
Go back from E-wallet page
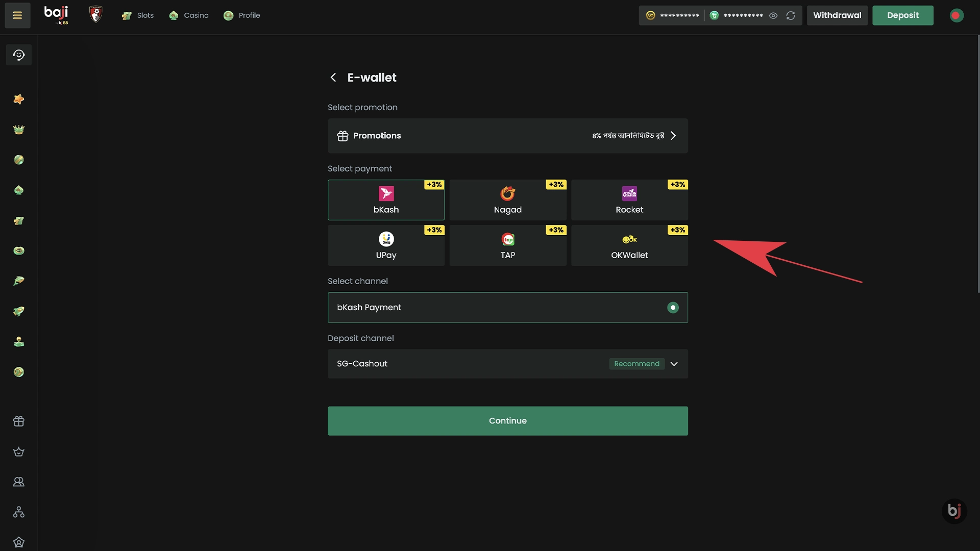pos(333,78)
